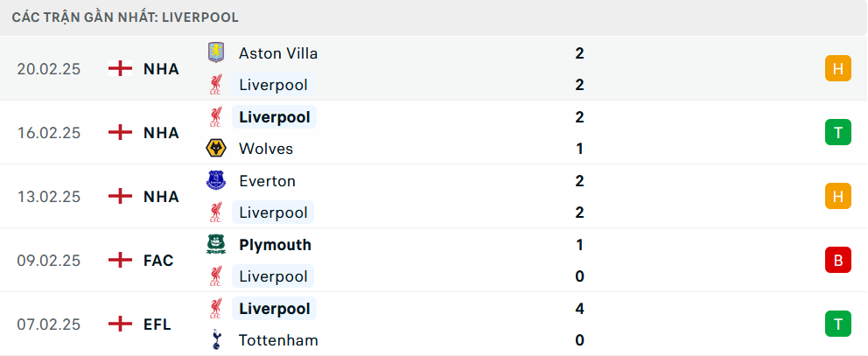Screen dimensions: 868x356
Task: Click the green T badge for Tottenham match
Action: [x=837, y=324]
